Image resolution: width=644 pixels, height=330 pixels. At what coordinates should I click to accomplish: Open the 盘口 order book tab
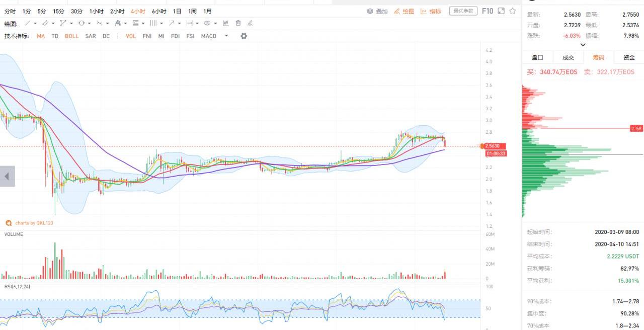point(537,57)
